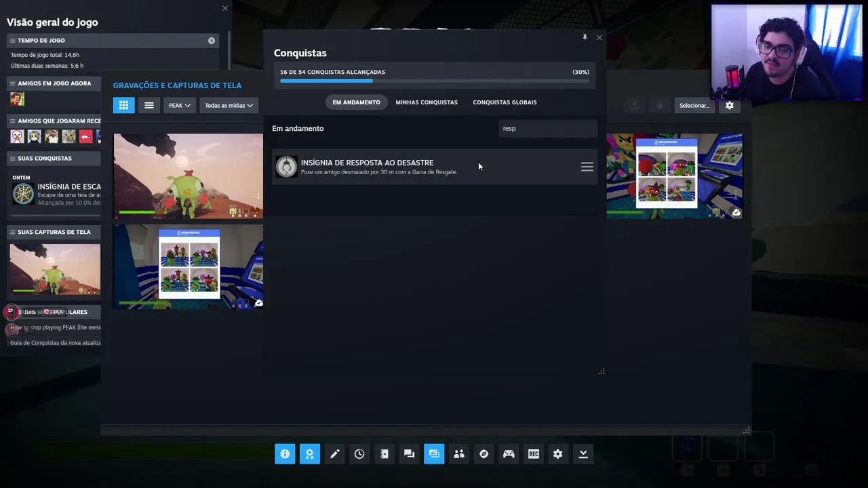This screenshot has width=868, height=488.
Task: Click the Insígnia de Resposta achievement badge icon
Action: (286, 167)
